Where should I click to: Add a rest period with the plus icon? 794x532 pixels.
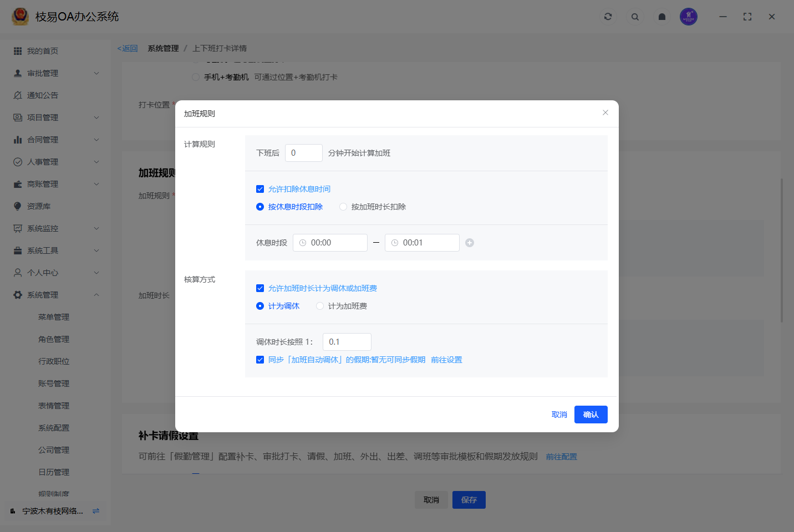click(470, 243)
